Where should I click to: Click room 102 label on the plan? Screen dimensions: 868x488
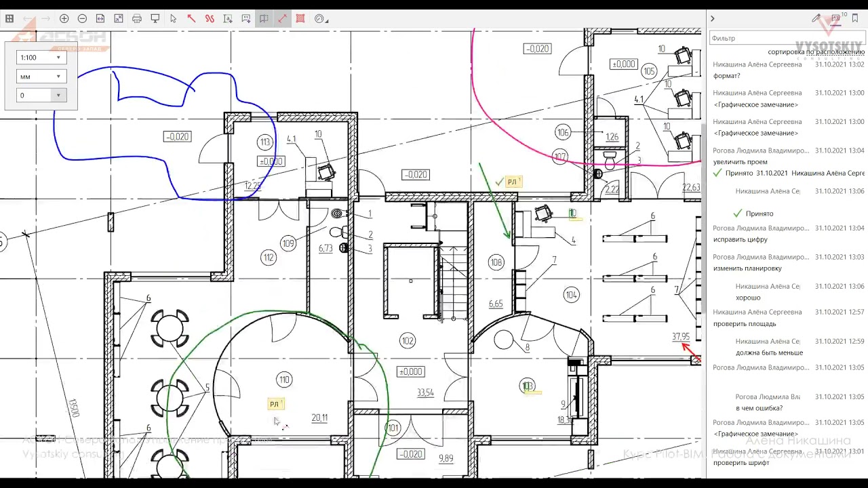pos(408,341)
